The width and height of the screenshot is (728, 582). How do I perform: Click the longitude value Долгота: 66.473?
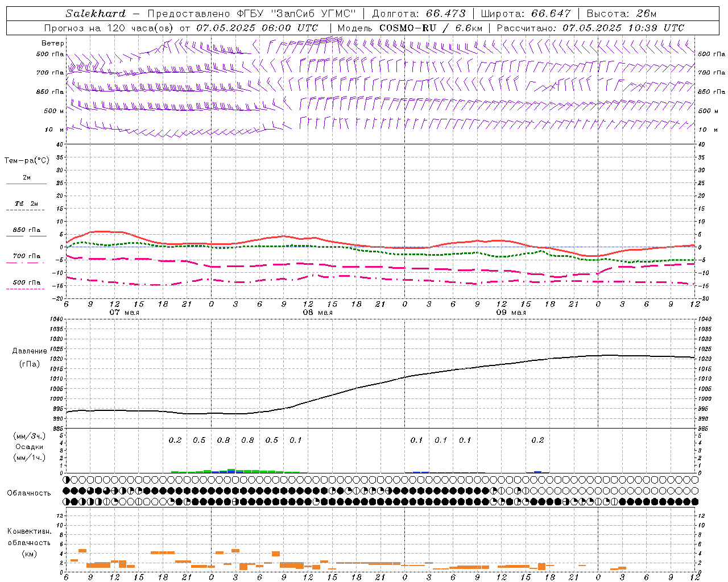(x=419, y=14)
